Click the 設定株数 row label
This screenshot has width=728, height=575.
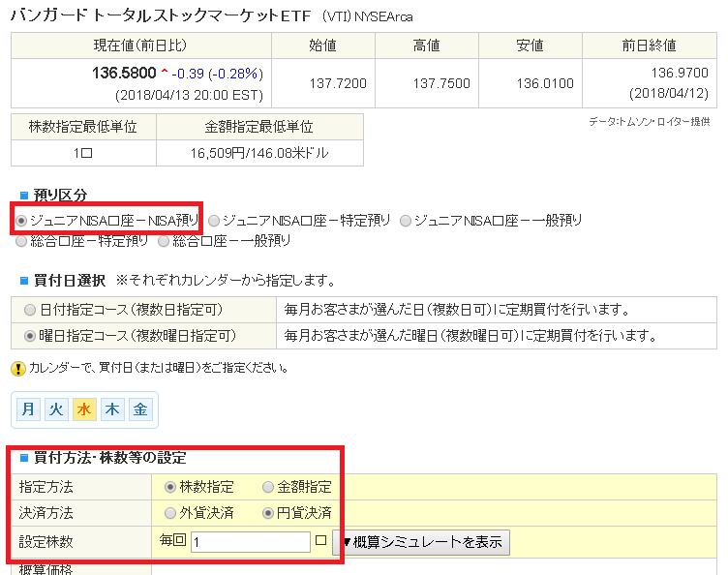[x=45, y=541]
